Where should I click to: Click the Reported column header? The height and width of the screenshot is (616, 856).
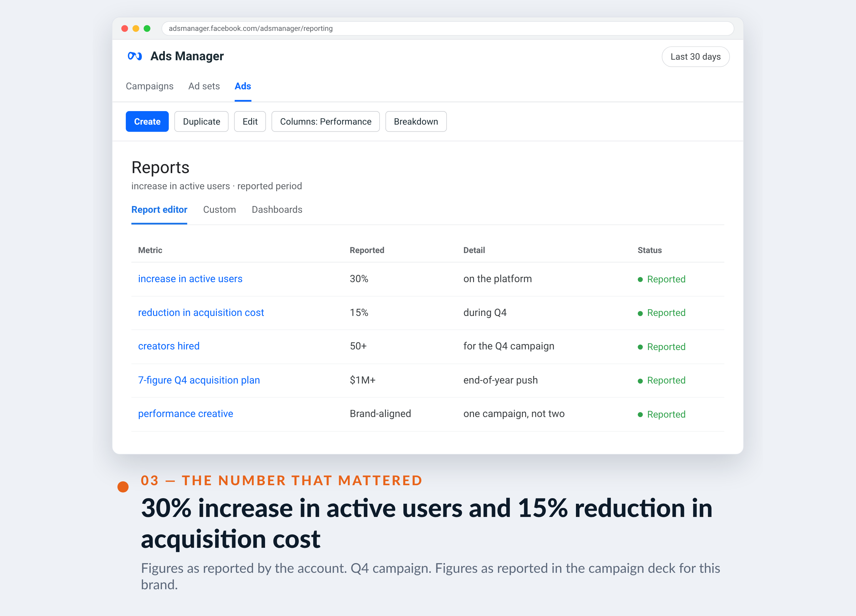[x=367, y=250]
